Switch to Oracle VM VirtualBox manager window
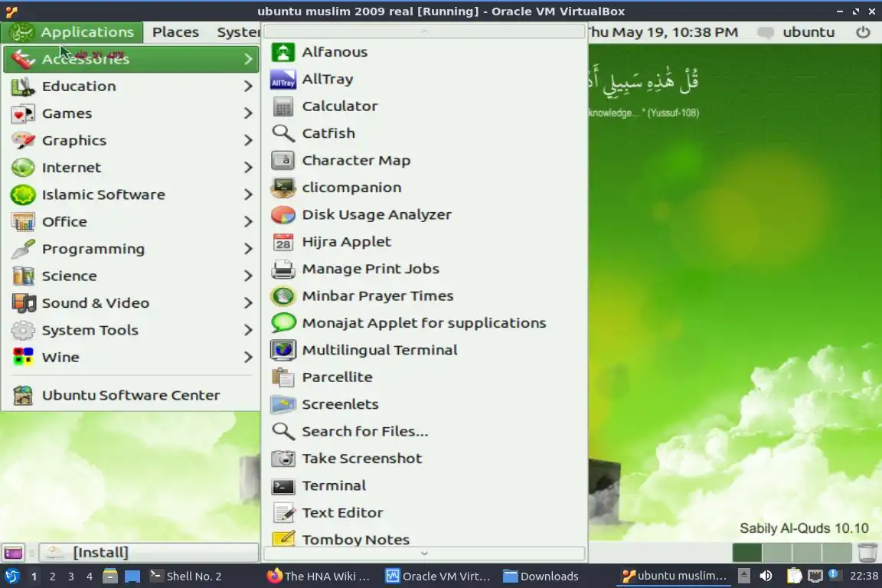Viewport: 882px width, 588px height. pos(438,577)
